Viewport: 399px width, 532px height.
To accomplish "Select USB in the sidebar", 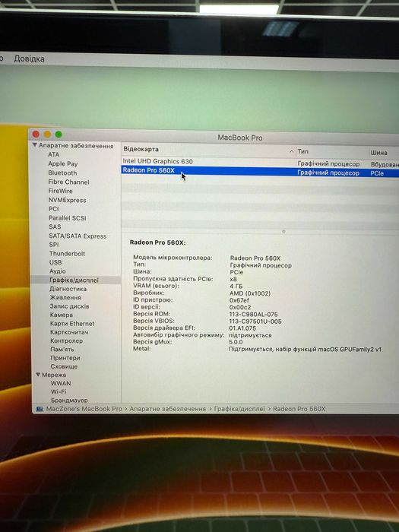I will point(55,262).
